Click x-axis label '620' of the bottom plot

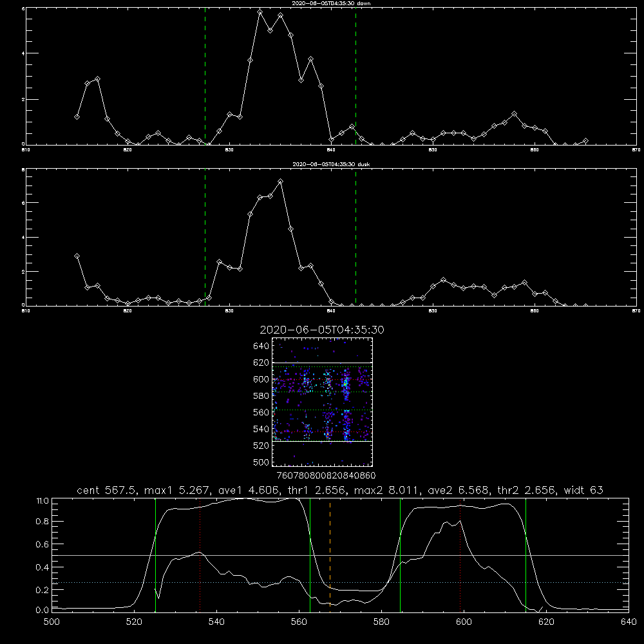click(546, 621)
